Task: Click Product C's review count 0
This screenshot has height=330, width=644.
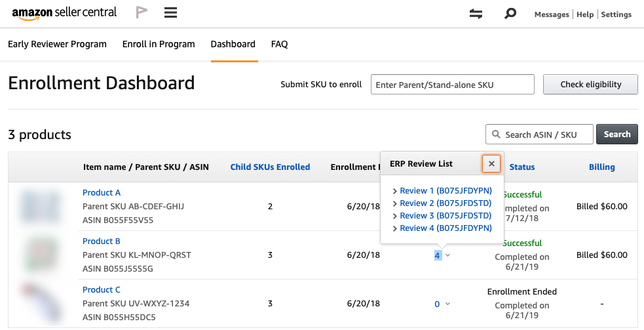Action: (437, 304)
